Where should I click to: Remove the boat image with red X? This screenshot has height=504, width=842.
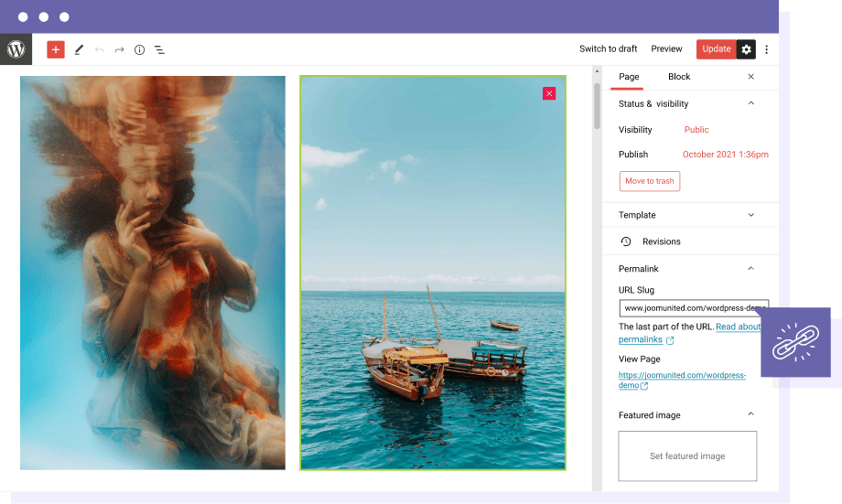(549, 93)
